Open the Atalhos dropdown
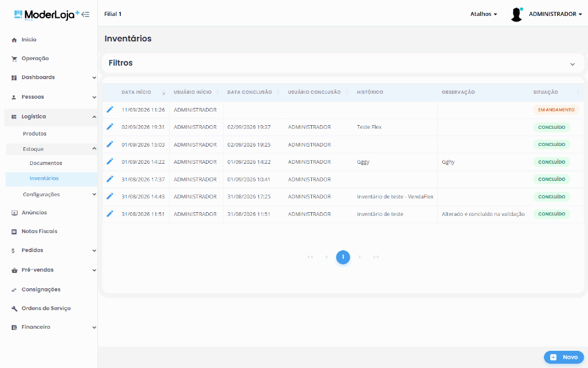This screenshot has height=368, width=588. click(x=483, y=14)
